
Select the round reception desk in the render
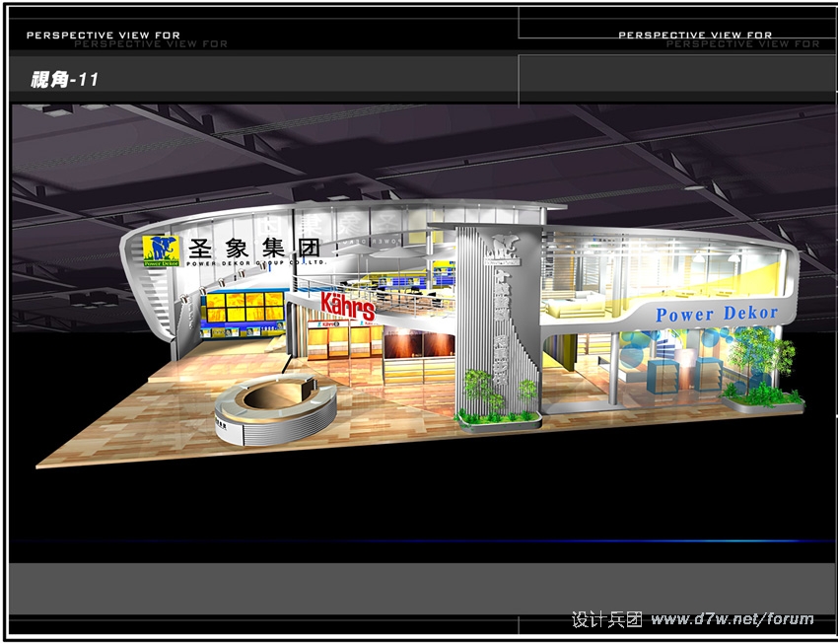276,408
